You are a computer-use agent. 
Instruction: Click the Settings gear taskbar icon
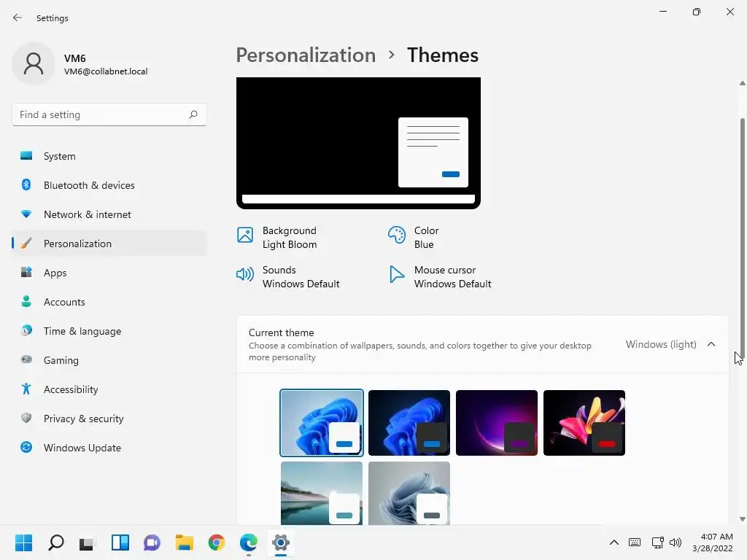click(x=281, y=542)
